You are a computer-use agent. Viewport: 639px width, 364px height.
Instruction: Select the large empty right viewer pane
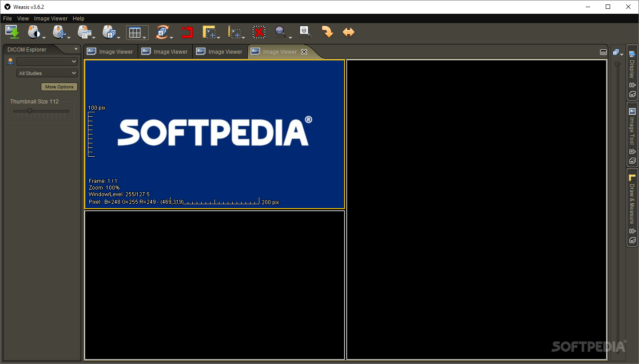(x=476, y=210)
